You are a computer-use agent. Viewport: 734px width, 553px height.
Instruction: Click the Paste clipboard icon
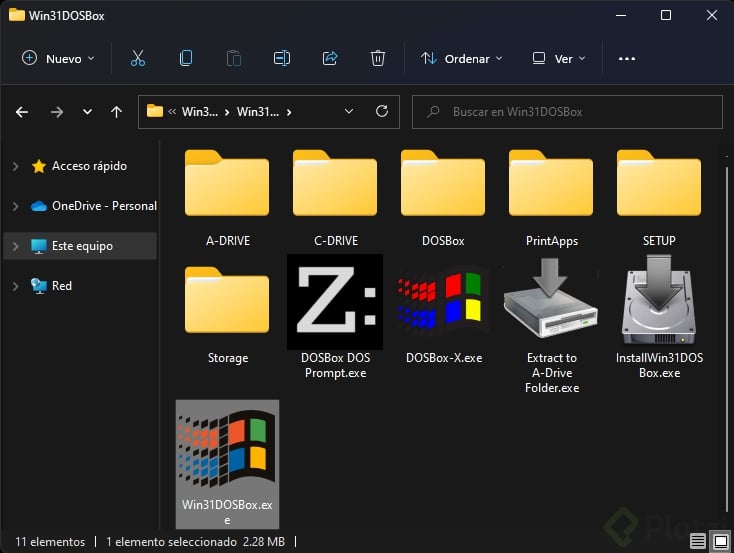coord(234,59)
